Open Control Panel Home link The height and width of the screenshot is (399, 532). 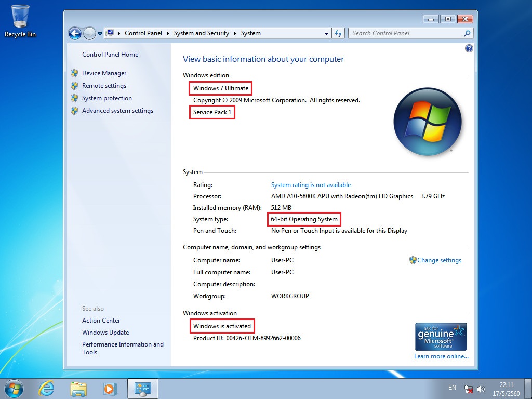tap(110, 54)
